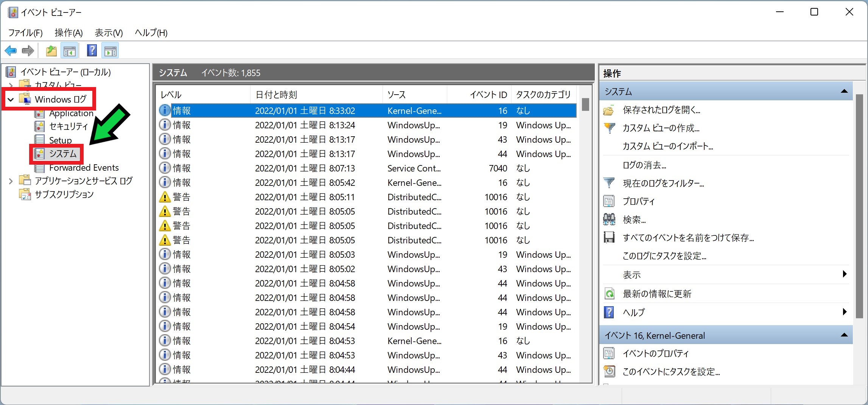868x405 pixels.
Task: Click the カスタム ビューの作成 funnel icon
Action: 609,128
